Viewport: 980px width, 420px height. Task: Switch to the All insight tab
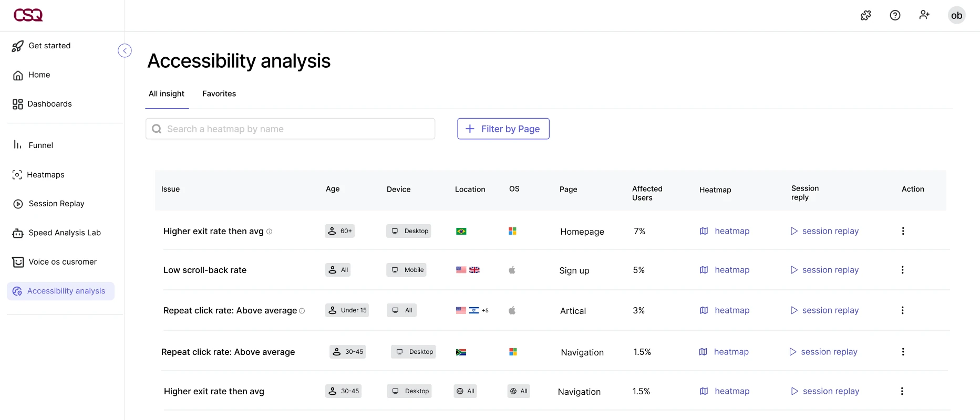point(167,93)
